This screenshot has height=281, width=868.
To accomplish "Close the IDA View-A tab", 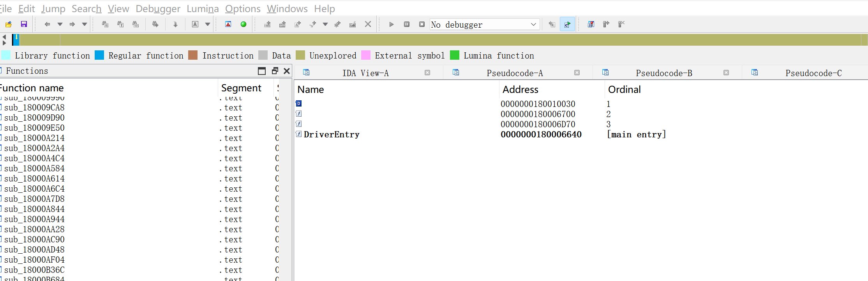I will coord(427,73).
